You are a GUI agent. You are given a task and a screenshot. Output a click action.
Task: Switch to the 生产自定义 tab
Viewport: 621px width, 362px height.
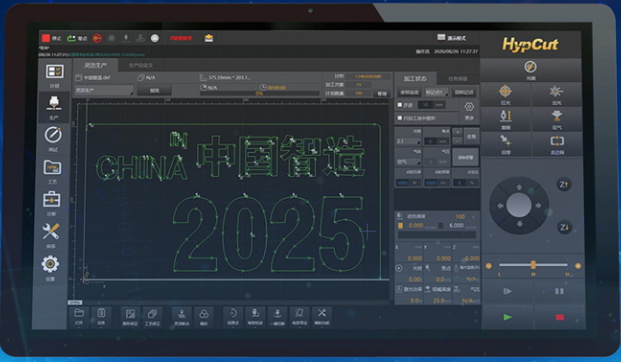coord(141,65)
